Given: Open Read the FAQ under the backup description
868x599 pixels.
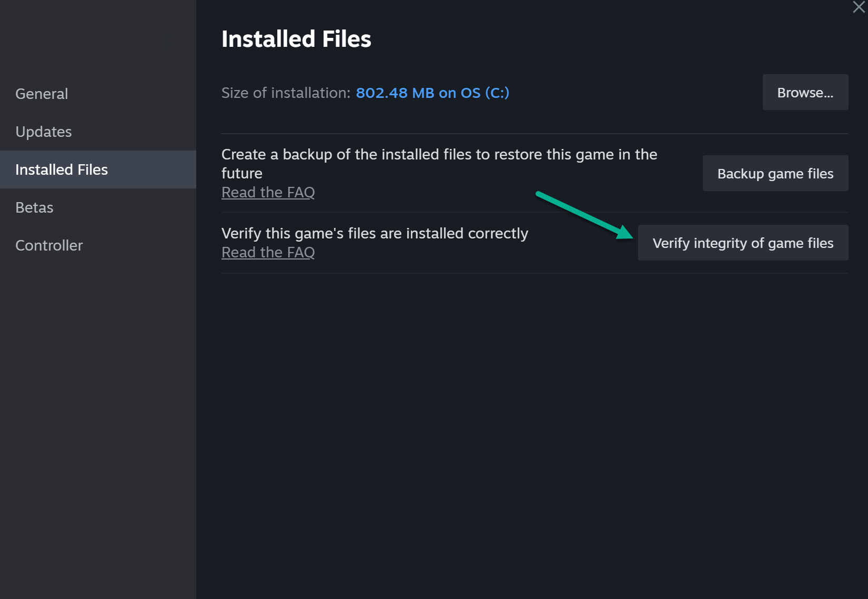Looking at the screenshot, I should 268,193.
